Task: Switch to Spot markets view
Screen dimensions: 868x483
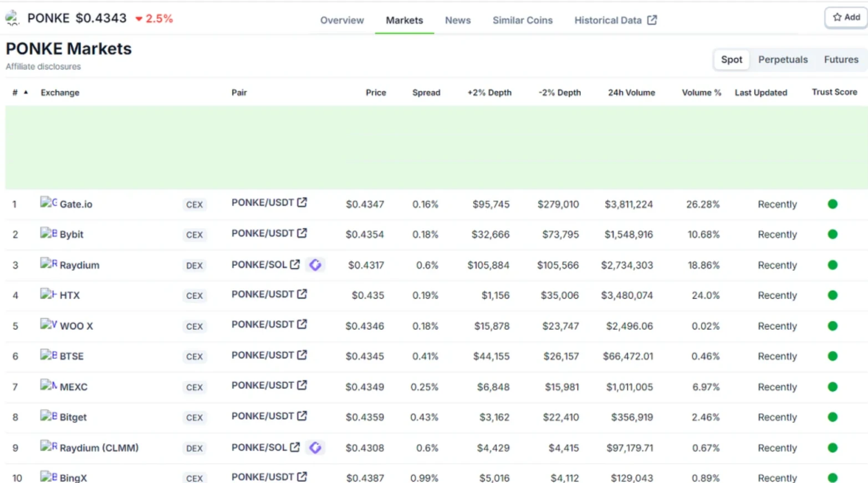Action: coord(731,60)
